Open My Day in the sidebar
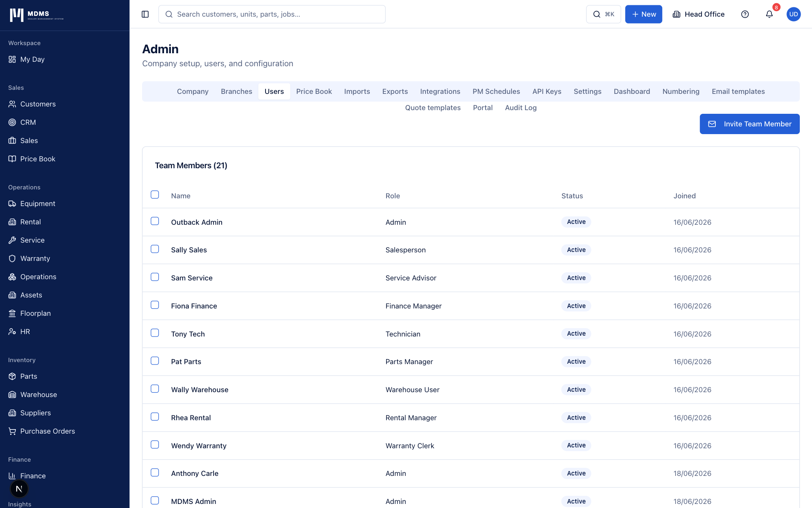Screen dimensions: 812x508 tap(32, 59)
